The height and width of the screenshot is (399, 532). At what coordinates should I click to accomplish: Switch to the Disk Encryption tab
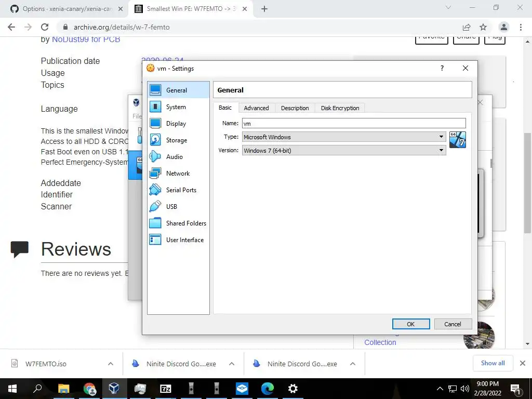click(x=340, y=108)
